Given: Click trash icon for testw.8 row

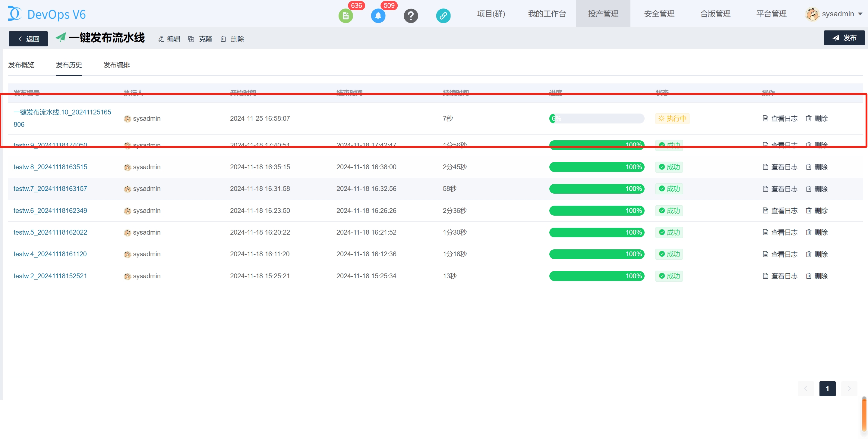Looking at the screenshot, I should point(808,167).
